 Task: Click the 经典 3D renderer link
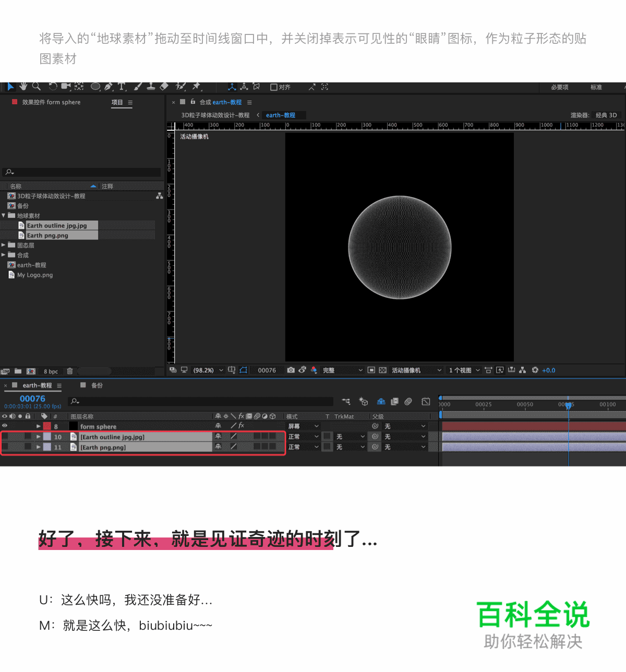606,115
